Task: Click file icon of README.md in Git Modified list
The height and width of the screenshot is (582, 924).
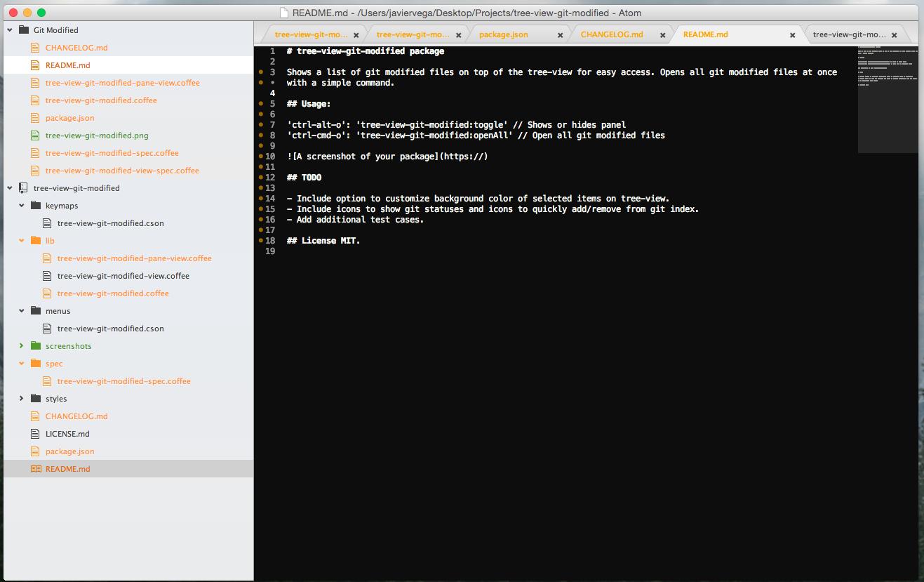Action: (35, 65)
